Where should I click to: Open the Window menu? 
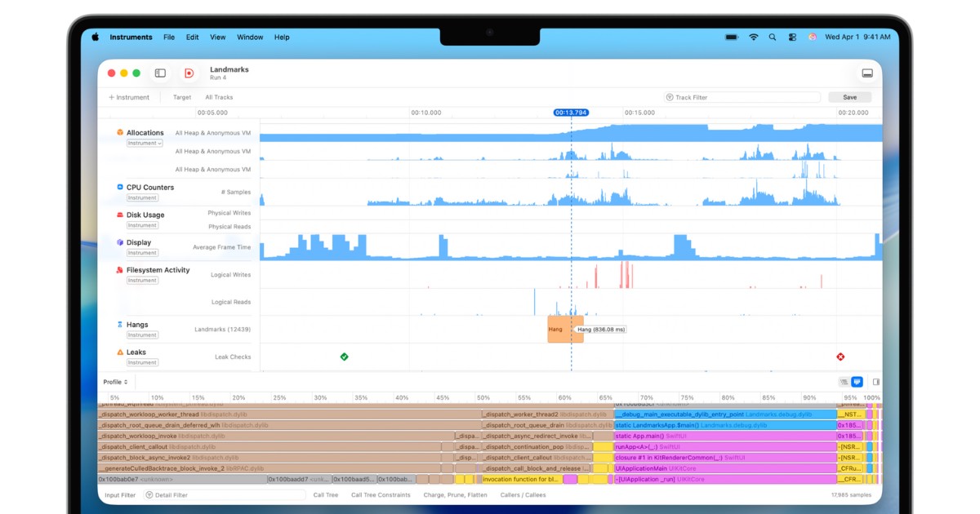[x=250, y=38]
